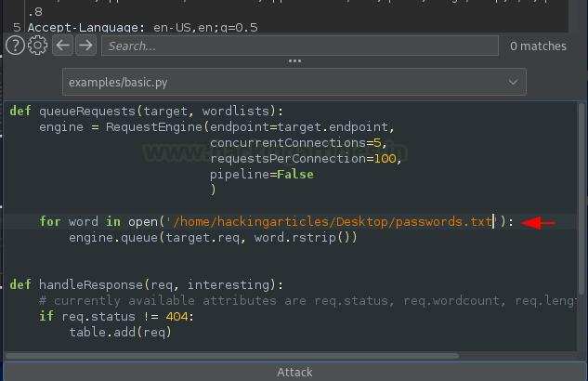Screen dimensions: 588x381
Task: Click the 404 status code value
Action: tap(176, 317)
